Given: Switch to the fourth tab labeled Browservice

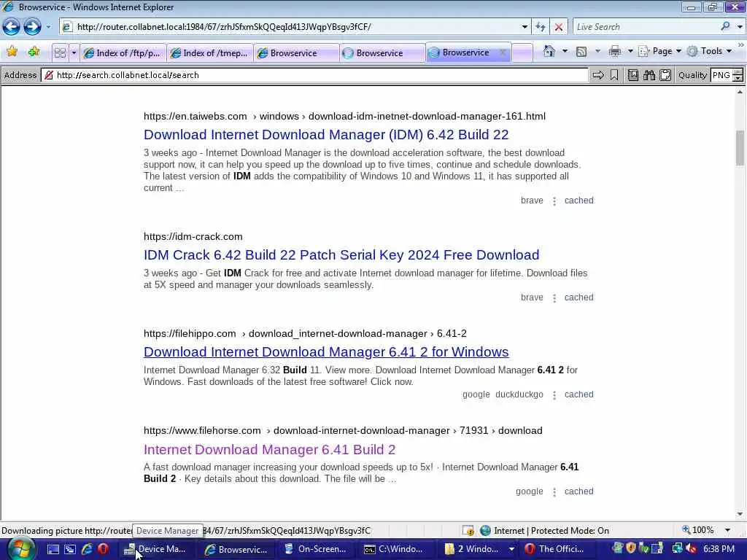Looking at the screenshot, I should (x=382, y=52).
